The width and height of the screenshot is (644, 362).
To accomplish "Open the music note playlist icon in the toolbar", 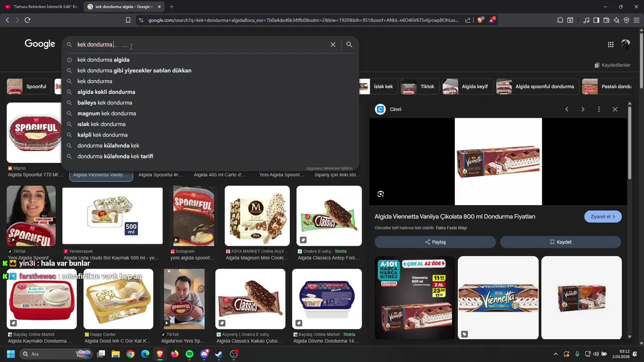I will [x=586, y=20].
